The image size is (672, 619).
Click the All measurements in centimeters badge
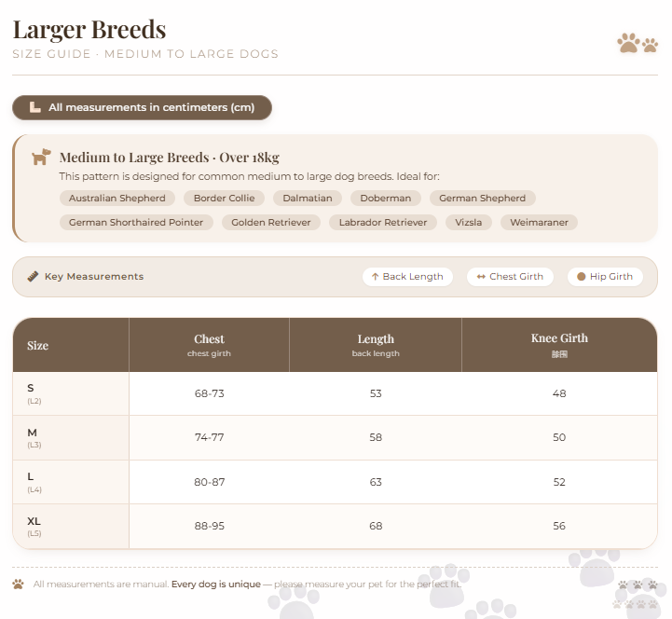coord(142,107)
